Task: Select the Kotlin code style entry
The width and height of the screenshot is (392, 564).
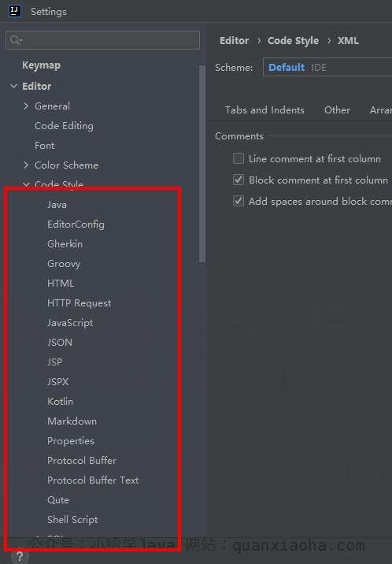Action: pos(60,402)
